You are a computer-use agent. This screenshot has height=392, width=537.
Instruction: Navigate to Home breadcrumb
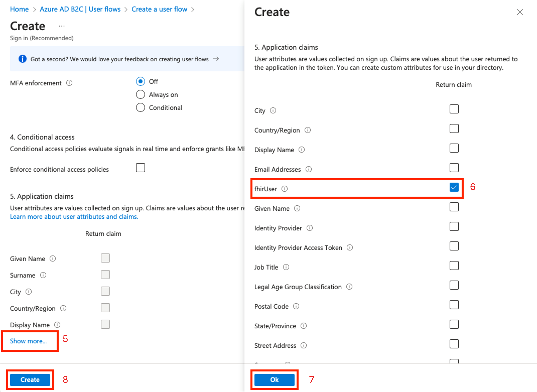point(19,9)
